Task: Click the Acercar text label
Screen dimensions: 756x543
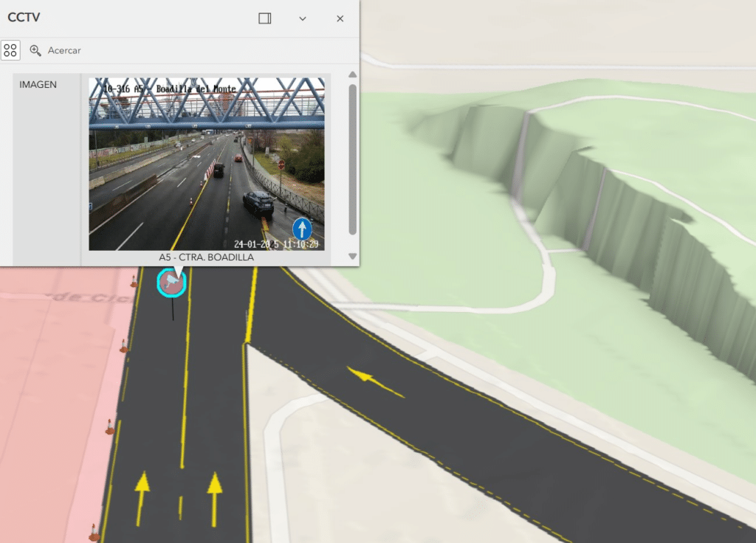Action: 64,50
